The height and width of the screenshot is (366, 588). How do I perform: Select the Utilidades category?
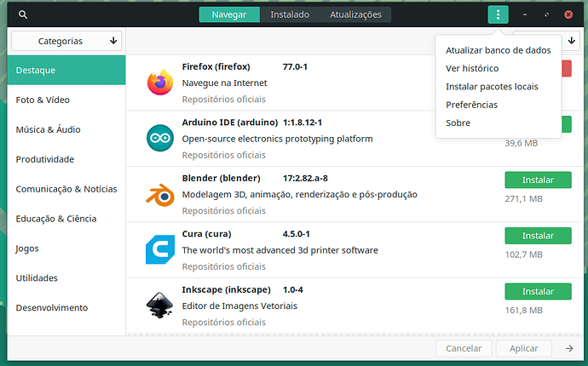click(x=66, y=278)
